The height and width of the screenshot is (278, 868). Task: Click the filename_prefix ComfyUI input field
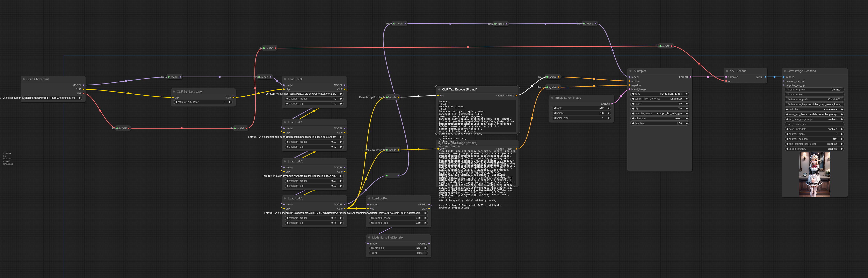(815, 90)
